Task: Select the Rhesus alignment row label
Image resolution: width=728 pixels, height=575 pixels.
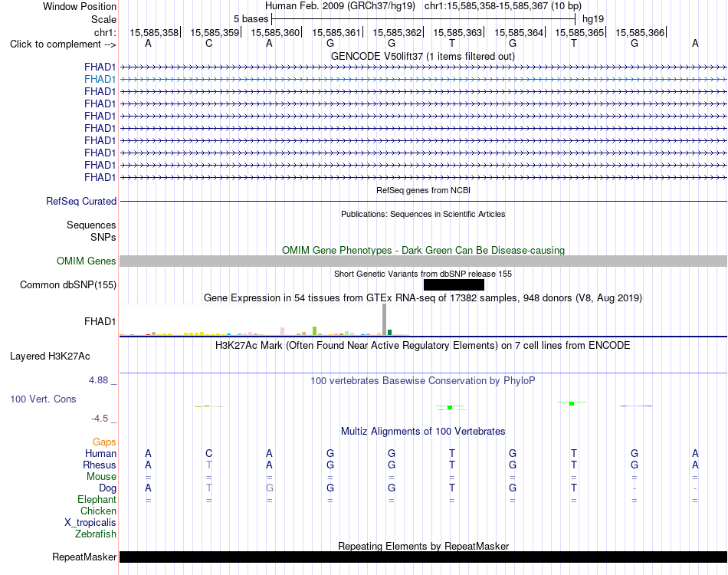Action: 100,465
